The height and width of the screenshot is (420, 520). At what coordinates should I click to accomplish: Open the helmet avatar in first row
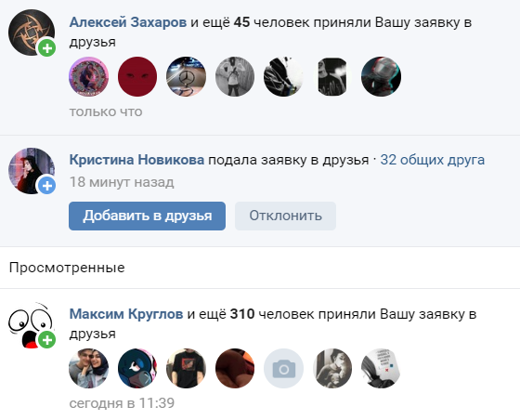coord(381,76)
